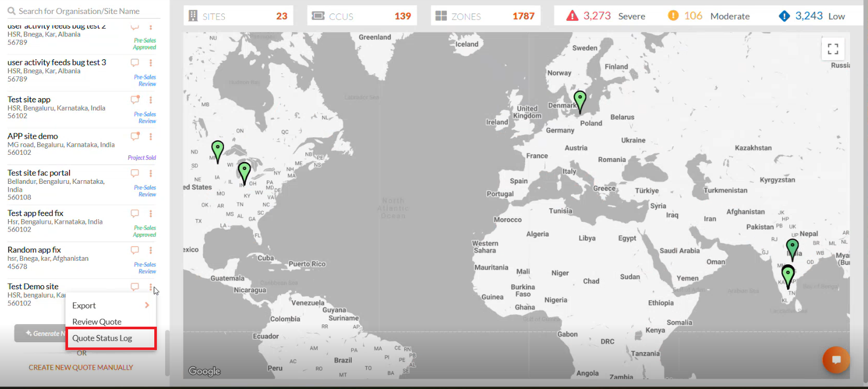This screenshot has width=868, height=389.
Task: Click CREATE NEW QUOTE MANUALLY link
Action: pyautogui.click(x=81, y=367)
